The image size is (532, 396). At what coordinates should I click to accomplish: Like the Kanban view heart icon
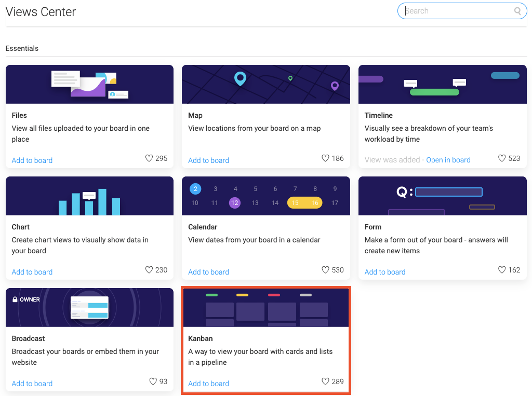tap(325, 381)
